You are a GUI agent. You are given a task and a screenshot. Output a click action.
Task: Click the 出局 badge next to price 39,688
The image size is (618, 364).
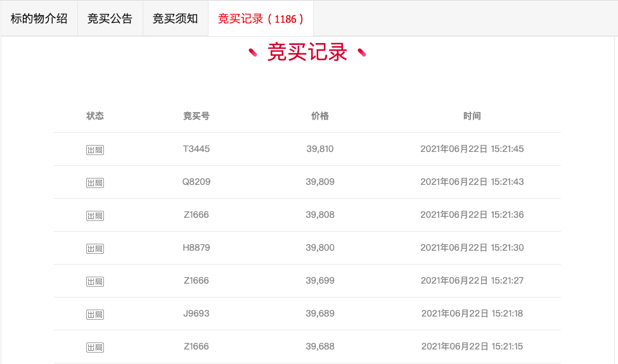95,348
